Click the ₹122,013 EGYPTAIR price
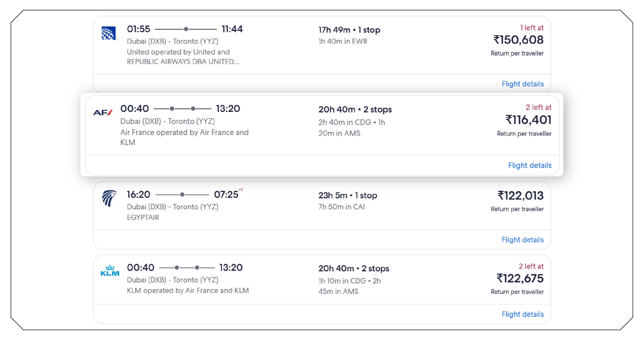Screen dimensions: 644x340 tap(519, 196)
